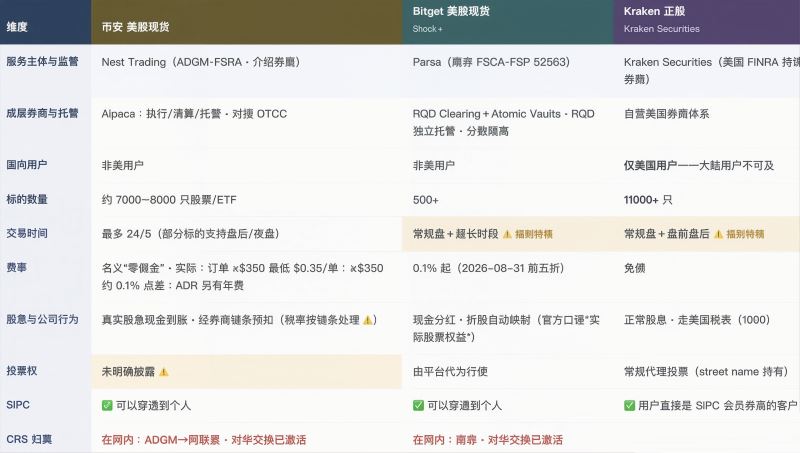Image resolution: width=800 pixels, height=453 pixels.
Task: Click the '常规代理投票 (street name 持有)' cell
Action: coord(706,371)
